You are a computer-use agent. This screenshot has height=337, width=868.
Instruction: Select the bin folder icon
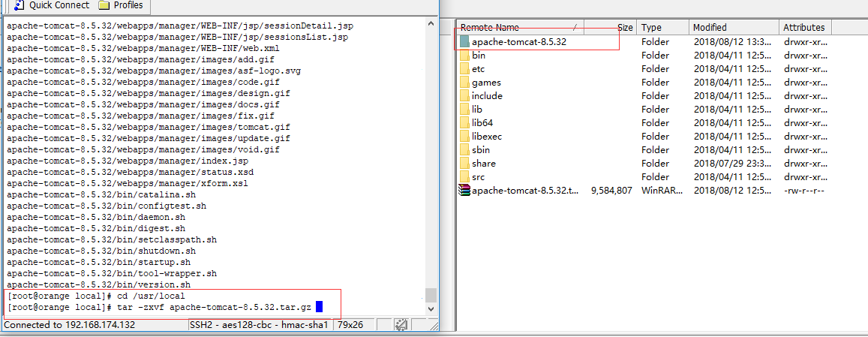click(x=464, y=56)
